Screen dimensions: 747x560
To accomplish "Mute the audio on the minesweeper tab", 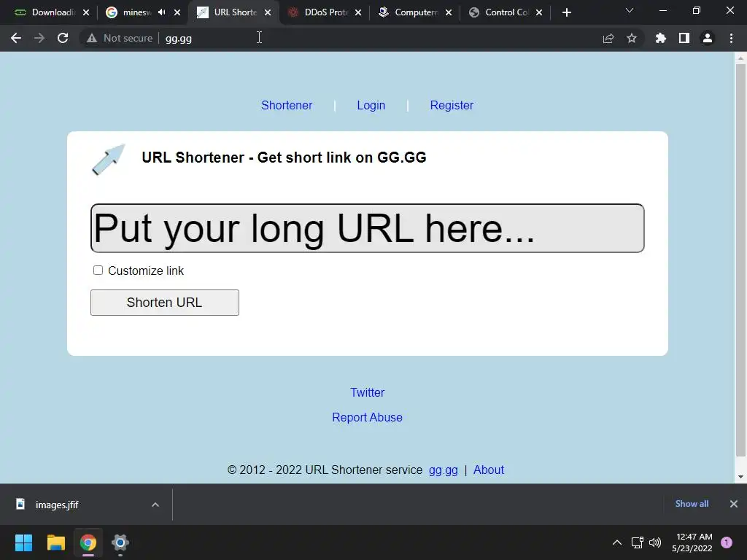I will click(x=161, y=12).
